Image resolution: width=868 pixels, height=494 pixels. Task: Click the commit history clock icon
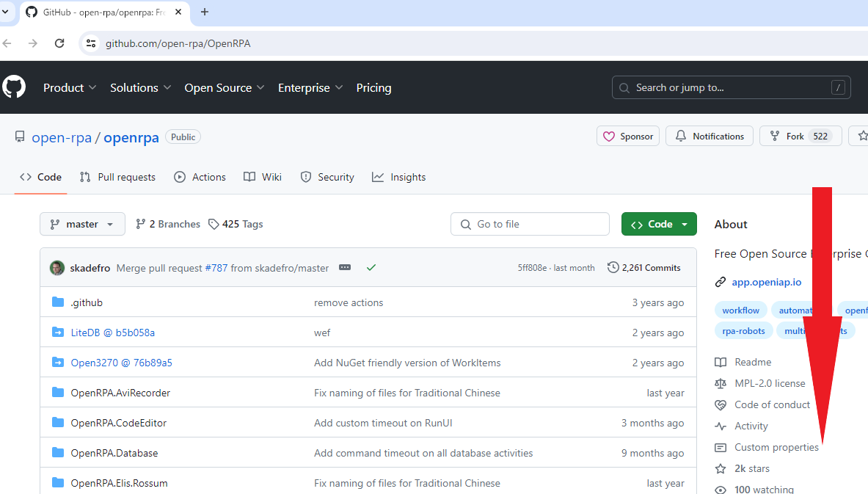[613, 267]
